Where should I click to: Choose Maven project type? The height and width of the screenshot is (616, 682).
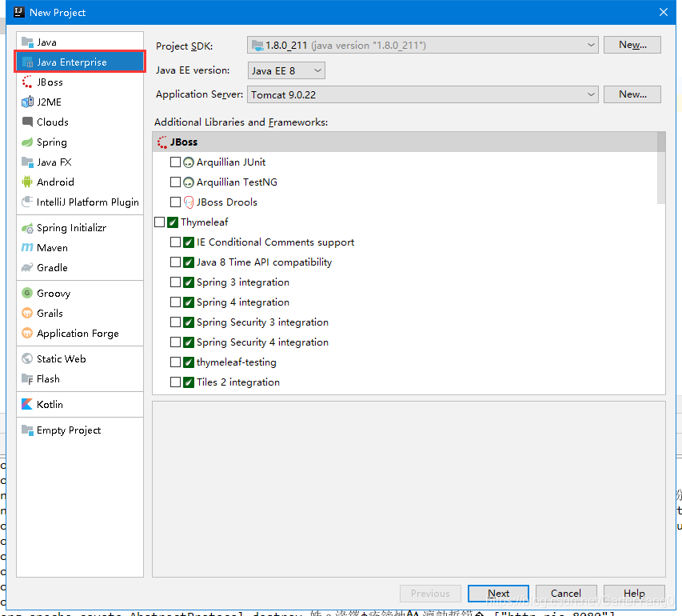pos(80,248)
